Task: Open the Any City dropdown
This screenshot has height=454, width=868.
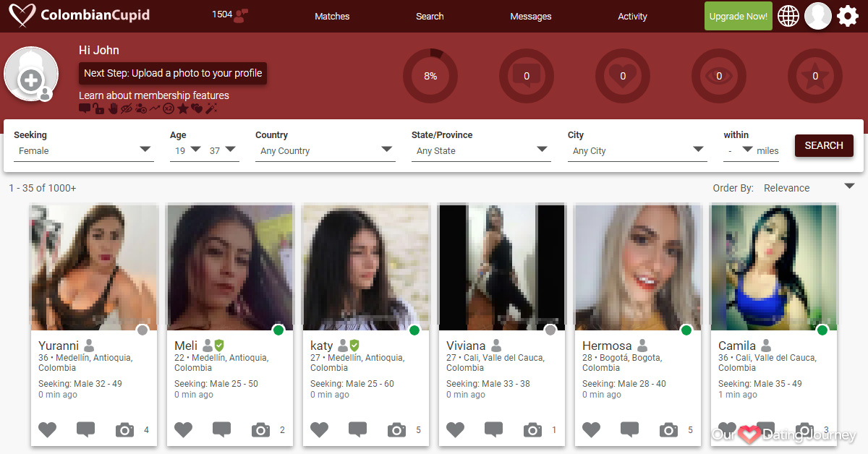Action: (638, 150)
